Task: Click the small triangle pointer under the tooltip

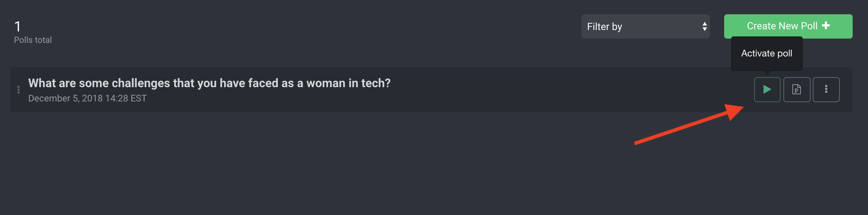Action: coord(767,72)
